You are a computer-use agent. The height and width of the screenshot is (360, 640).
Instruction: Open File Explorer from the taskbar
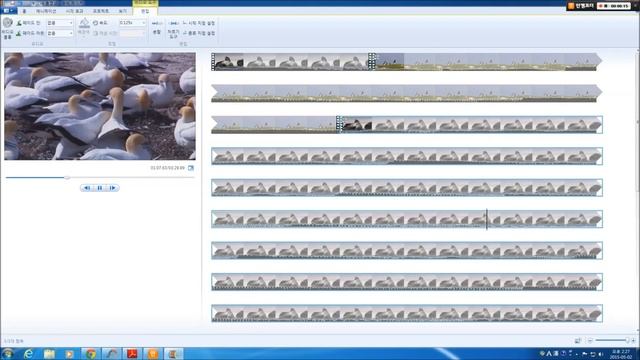[49, 354]
